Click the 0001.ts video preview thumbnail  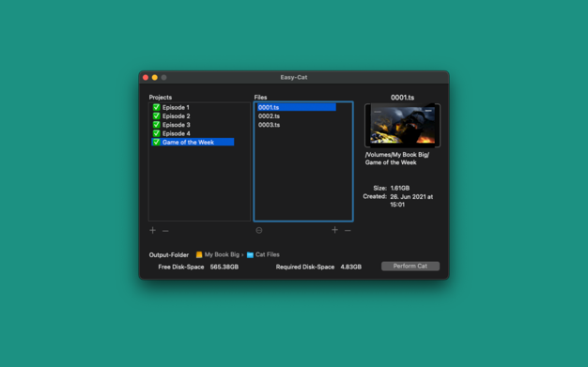tap(402, 125)
